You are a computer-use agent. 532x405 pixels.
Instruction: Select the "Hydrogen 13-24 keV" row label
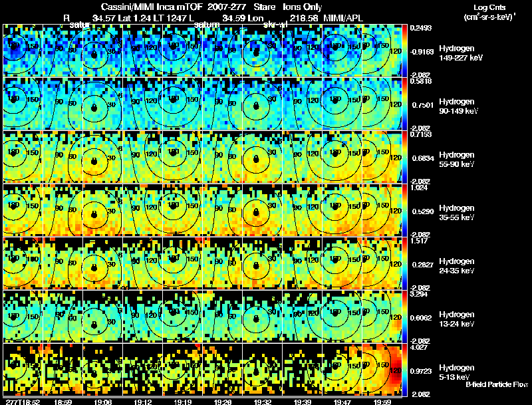pos(456,319)
